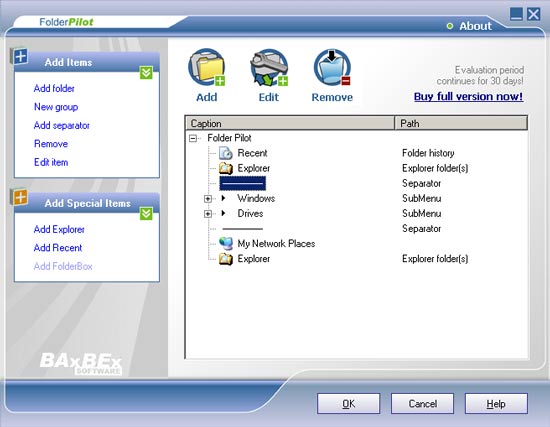The height and width of the screenshot is (427, 550).
Task: Click the orange plus icon beside Add Special Items
Action: 19,197
